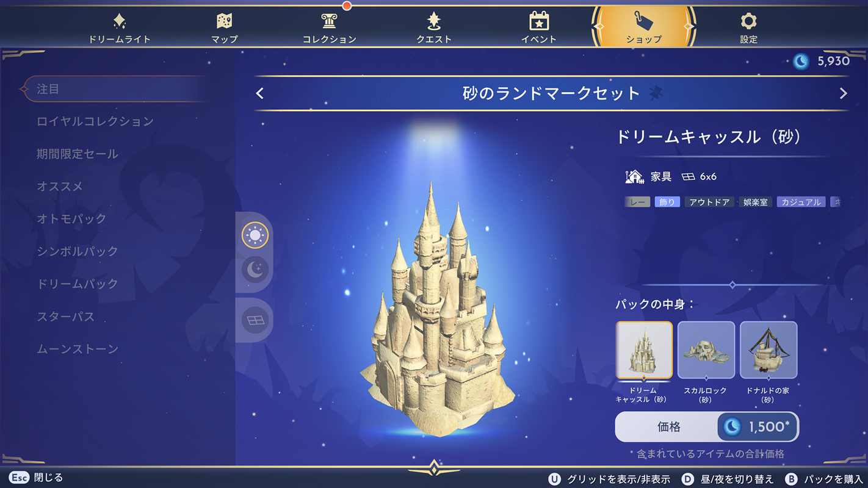Viewport: 868px width, 488px height.
Task: Open the イベント calendar icon
Action: pyautogui.click(x=538, y=21)
